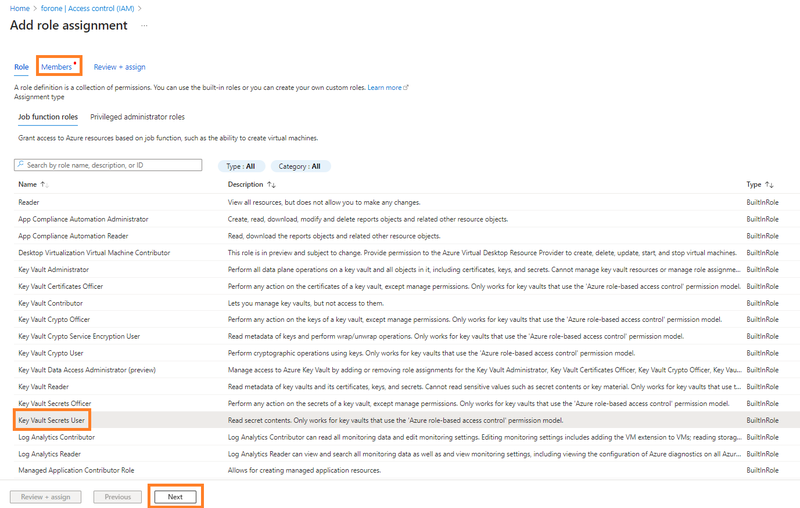Switch to the Members tab

[x=57, y=67]
